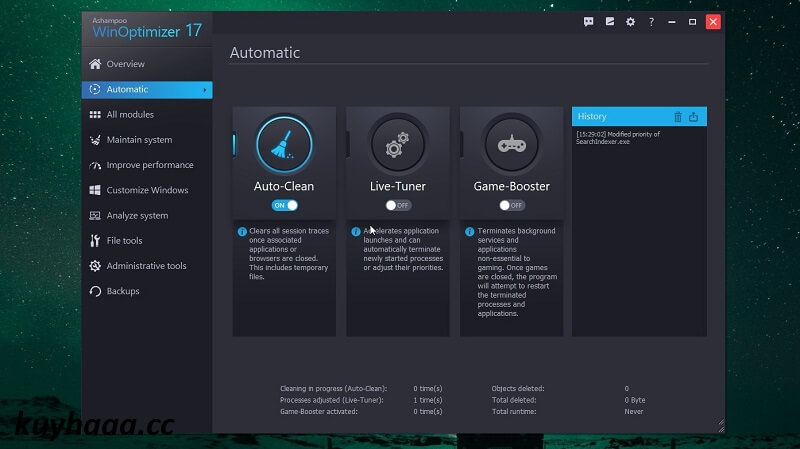Click the "Objects deleted" label
The height and width of the screenshot is (449, 800).
(x=518, y=388)
